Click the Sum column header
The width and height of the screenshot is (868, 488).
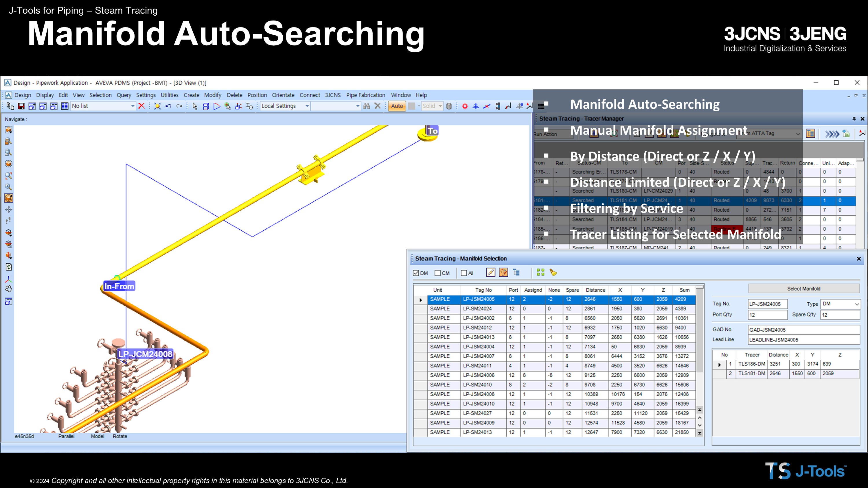tap(684, 290)
